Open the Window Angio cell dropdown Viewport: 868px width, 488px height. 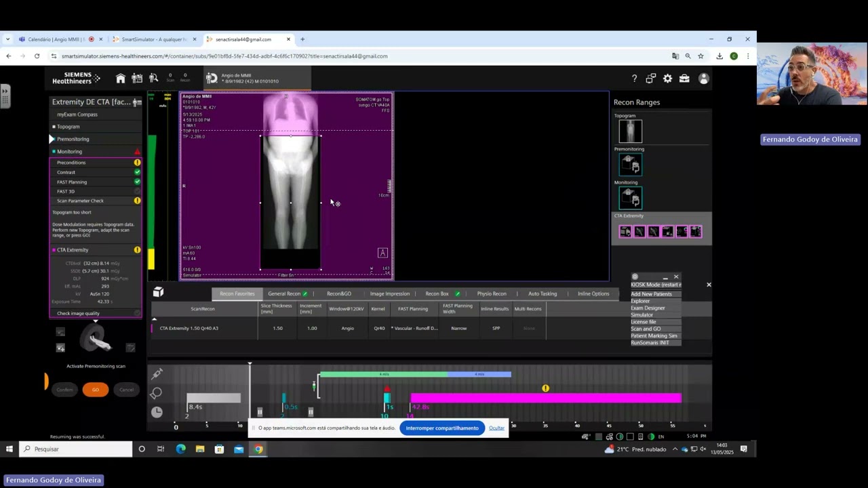[348, 328]
